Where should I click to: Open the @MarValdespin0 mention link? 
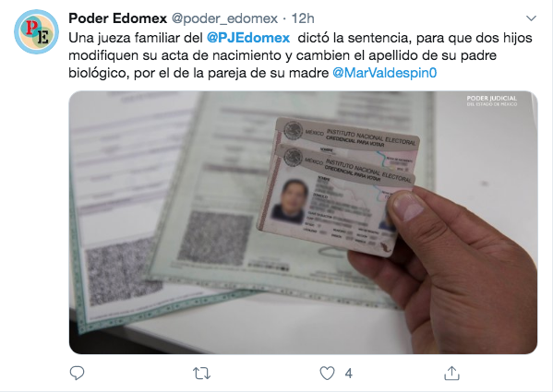384,73
